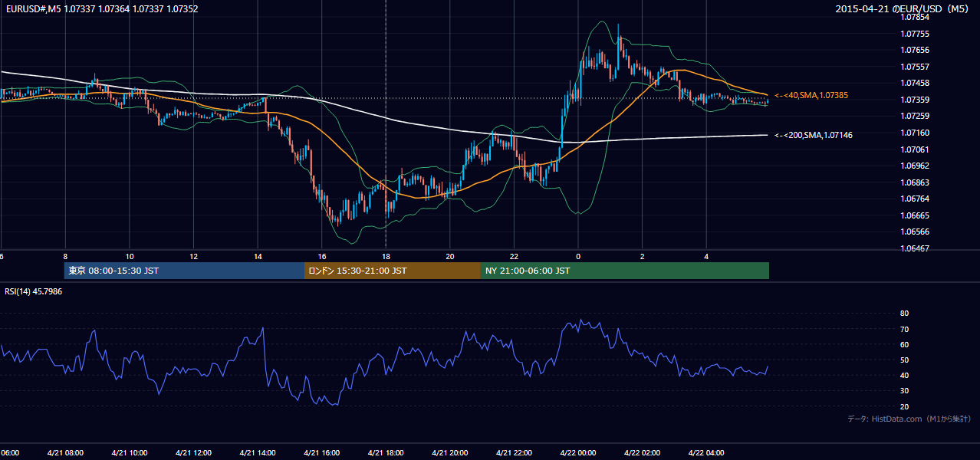
Task: Click the 4/21 10:00 time label
Action: [130, 453]
